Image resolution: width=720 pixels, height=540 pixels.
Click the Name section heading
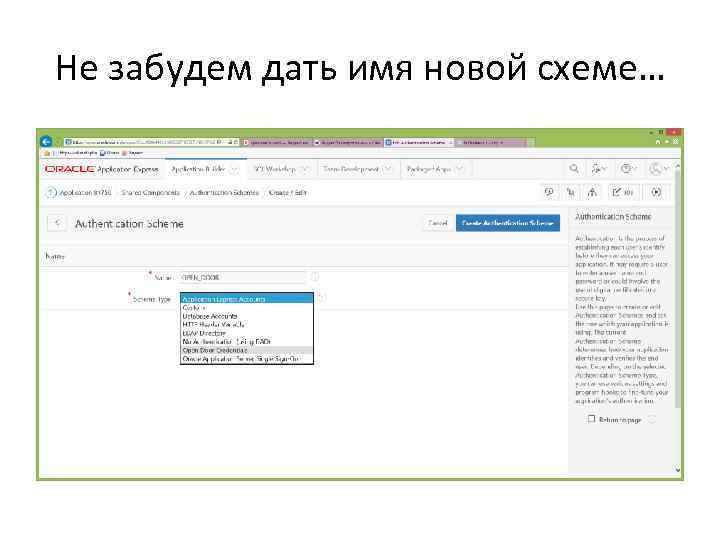click(55, 256)
